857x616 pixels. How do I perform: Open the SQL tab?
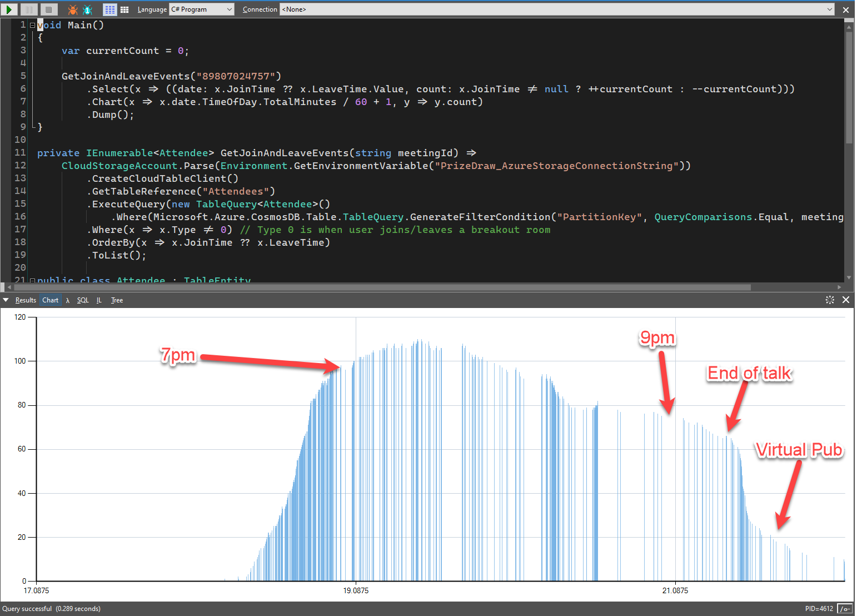(83, 300)
